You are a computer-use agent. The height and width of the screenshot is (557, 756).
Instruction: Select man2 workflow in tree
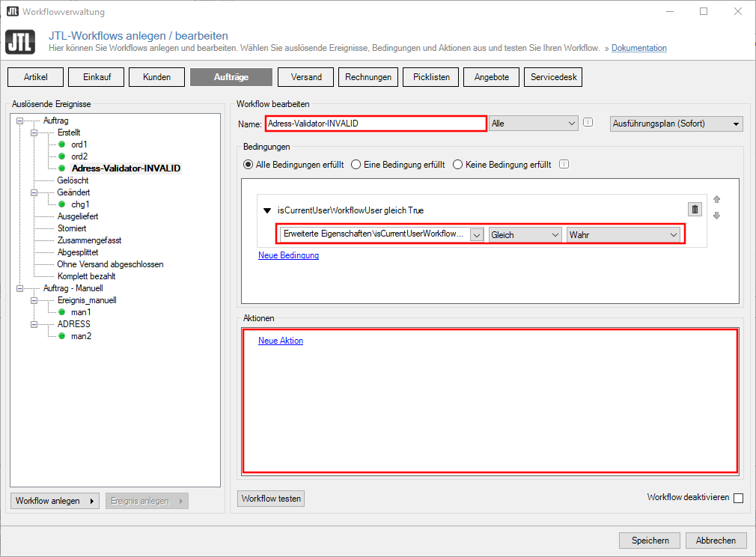pyautogui.click(x=81, y=336)
